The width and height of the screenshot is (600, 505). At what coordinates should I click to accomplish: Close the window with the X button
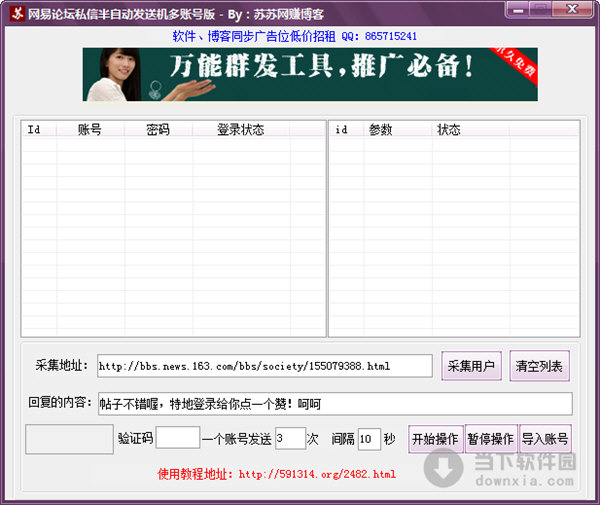[572, 10]
